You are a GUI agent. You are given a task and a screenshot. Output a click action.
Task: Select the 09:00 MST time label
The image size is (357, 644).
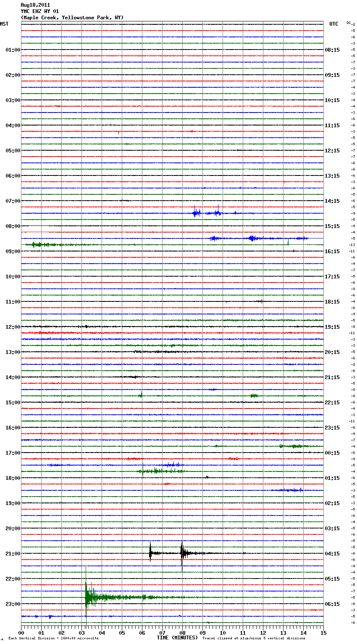[13, 251]
